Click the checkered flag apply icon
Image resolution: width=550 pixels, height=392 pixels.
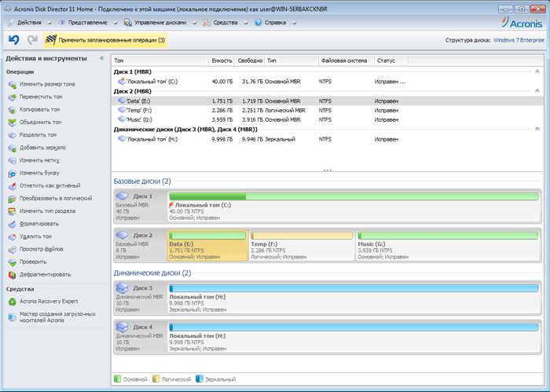coord(51,40)
